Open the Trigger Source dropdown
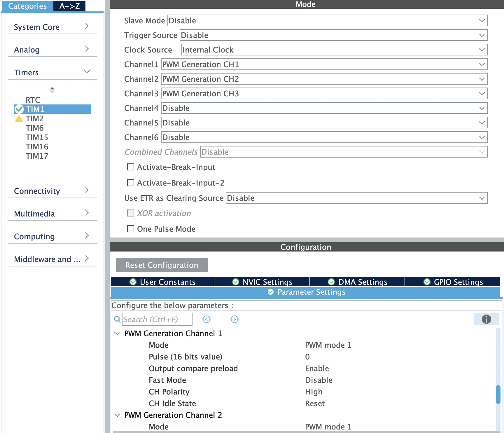The height and width of the screenshot is (433, 504). point(333,35)
